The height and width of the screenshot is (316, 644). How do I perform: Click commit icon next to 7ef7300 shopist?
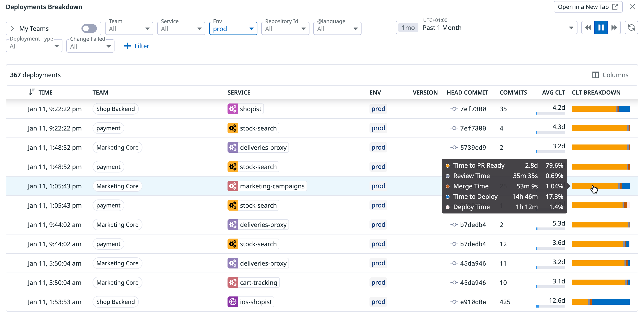point(454,109)
